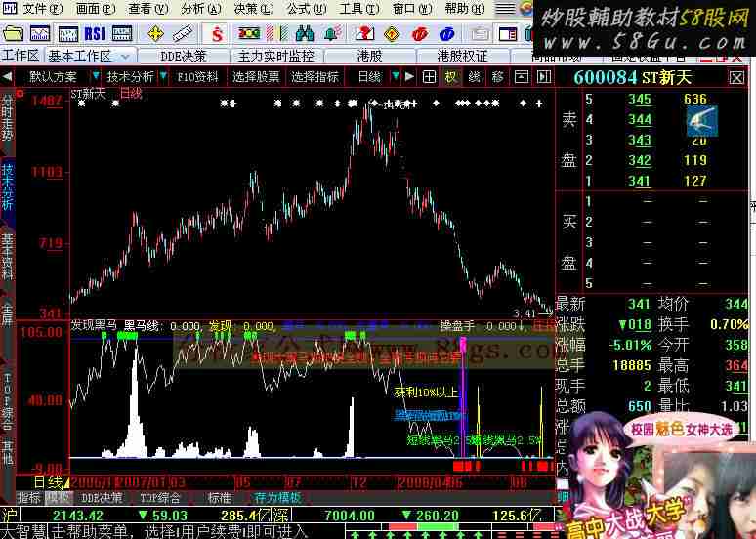This screenshot has width=756, height=539.
Task: Open the dropdown arrow after 默认方案
Action: coord(96,76)
